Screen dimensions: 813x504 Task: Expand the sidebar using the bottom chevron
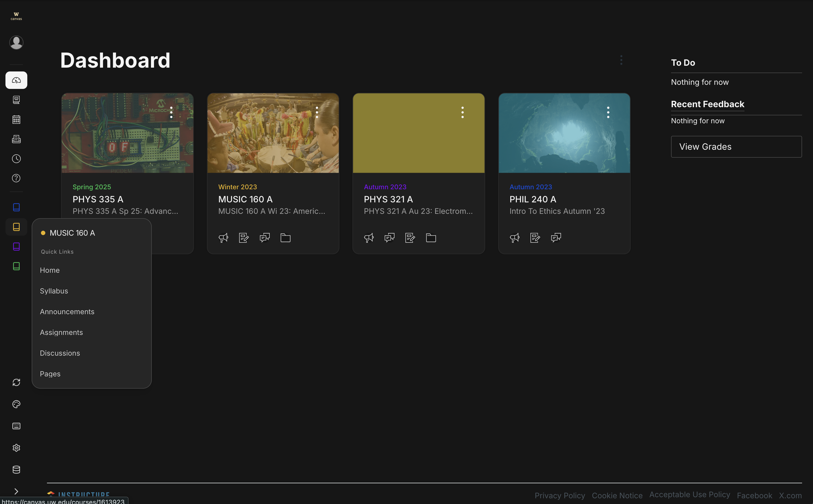coord(16,491)
